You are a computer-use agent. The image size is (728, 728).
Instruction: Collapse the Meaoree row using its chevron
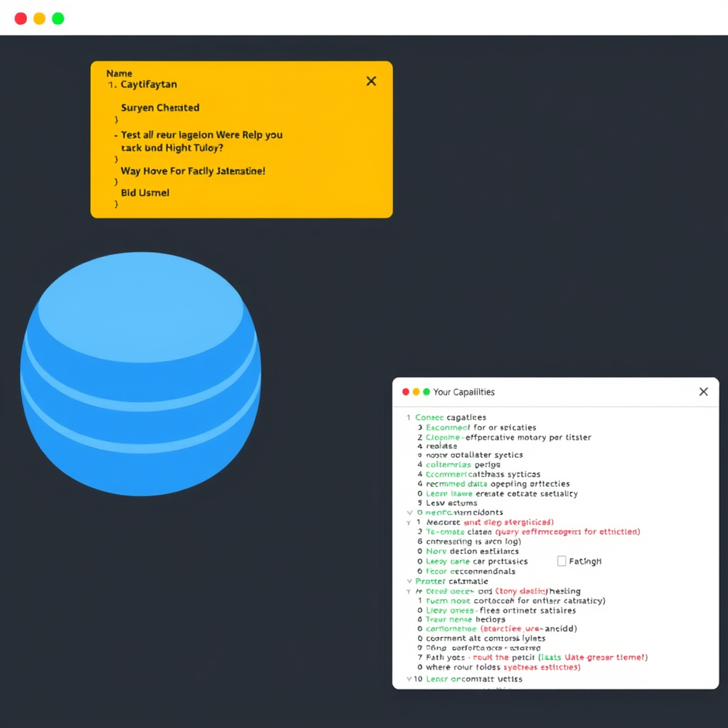(408, 523)
